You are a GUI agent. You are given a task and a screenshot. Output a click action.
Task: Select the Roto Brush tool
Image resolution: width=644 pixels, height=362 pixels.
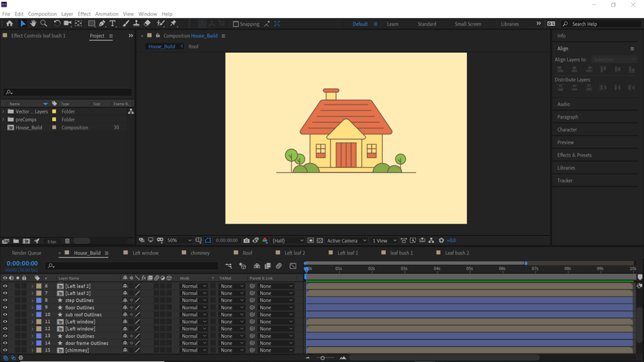pyautogui.click(x=160, y=24)
